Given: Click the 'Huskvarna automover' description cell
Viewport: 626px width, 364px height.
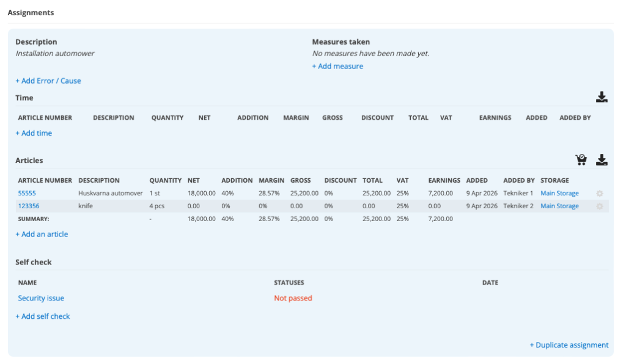Looking at the screenshot, I should click(111, 193).
